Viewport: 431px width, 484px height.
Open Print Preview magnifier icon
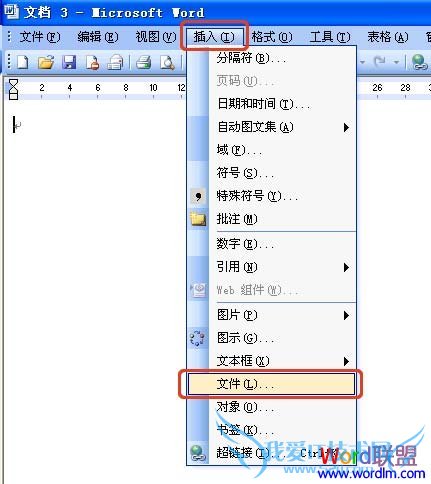point(167,62)
